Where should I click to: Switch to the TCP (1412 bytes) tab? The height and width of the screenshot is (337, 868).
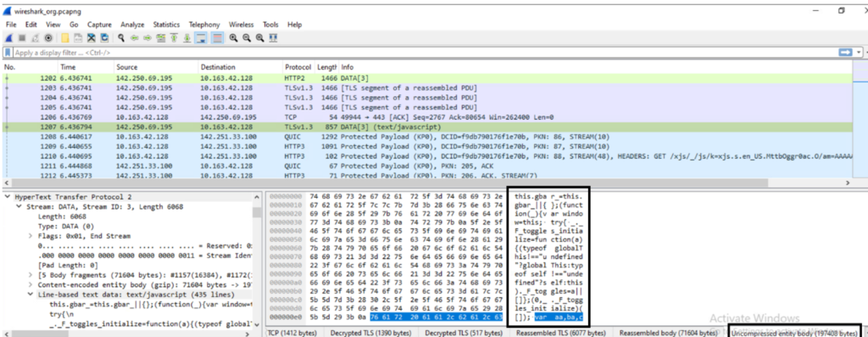coord(291,333)
